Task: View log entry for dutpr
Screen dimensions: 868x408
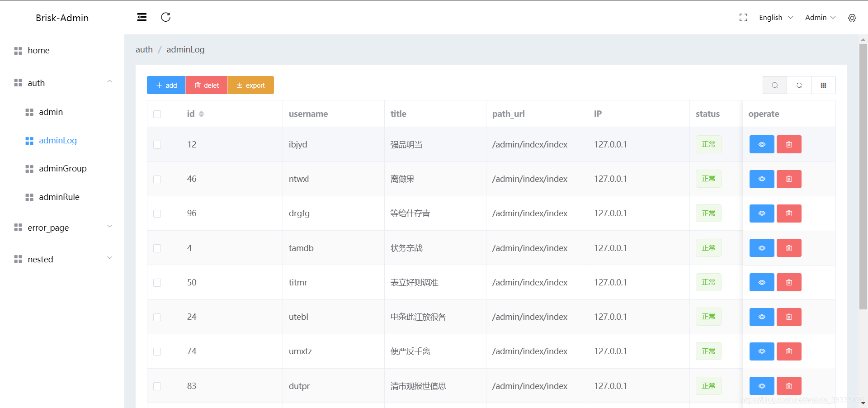Action: pos(762,386)
